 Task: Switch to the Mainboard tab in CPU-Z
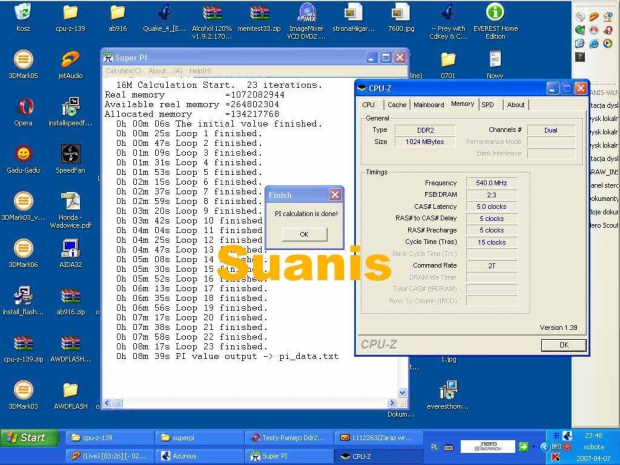pyautogui.click(x=429, y=105)
